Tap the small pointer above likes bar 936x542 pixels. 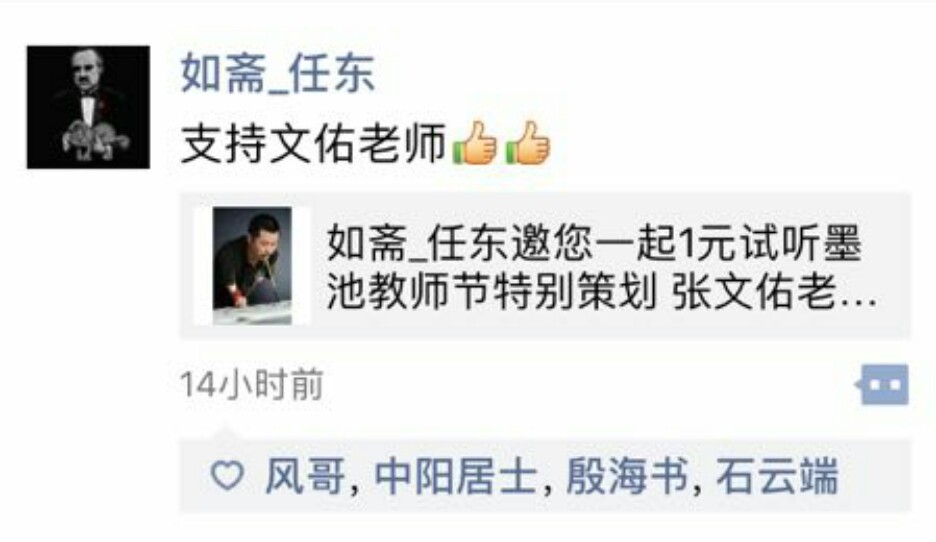(x=223, y=433)
